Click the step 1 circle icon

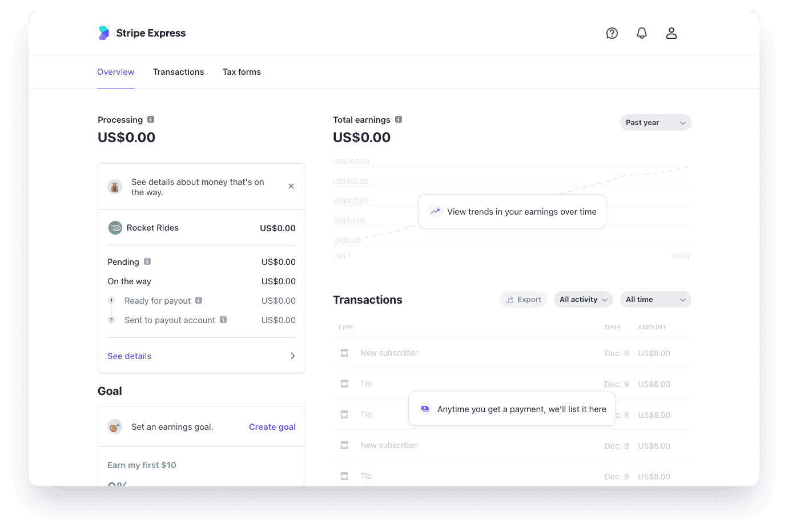(111, 300)
